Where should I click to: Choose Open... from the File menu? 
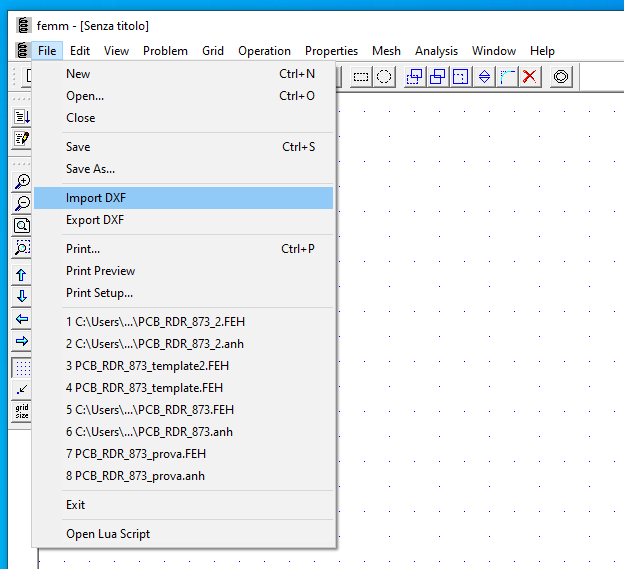(x=183, y=96)
